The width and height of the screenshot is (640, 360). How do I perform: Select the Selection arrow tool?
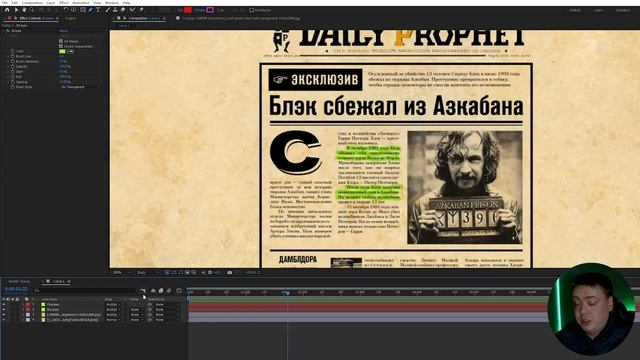coord(17,10)
